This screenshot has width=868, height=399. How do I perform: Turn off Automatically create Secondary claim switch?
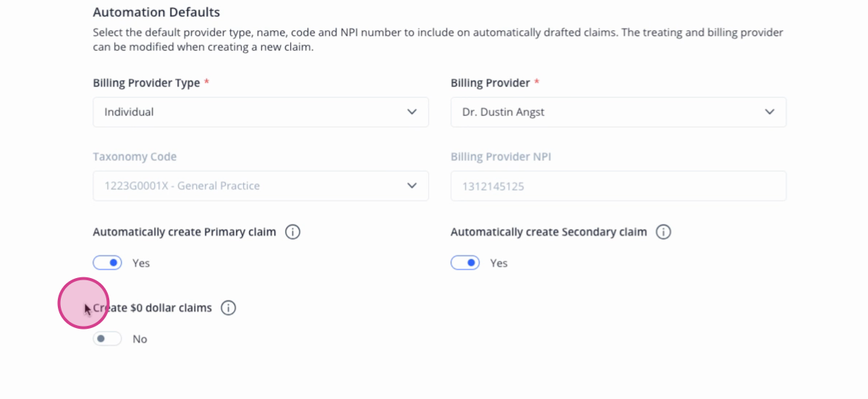tap(465, 262)
